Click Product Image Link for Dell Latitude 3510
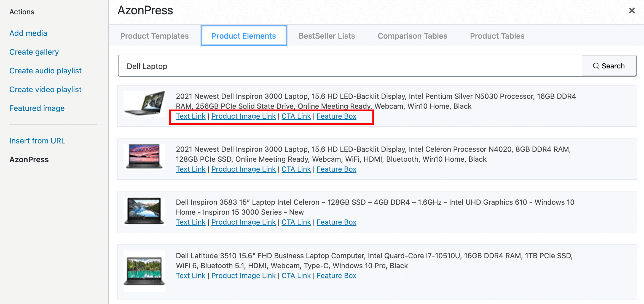 (x=243, y=276)
